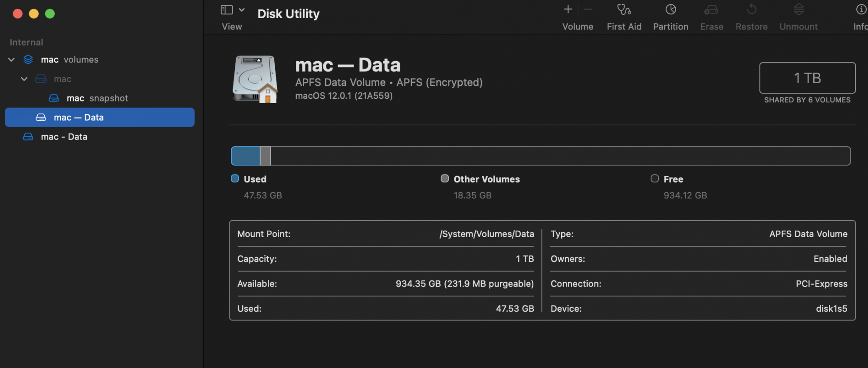Viewport: 868px width, 368px height.
Task: Click the dark Free bar segment
Action: (x=560, y=156)
